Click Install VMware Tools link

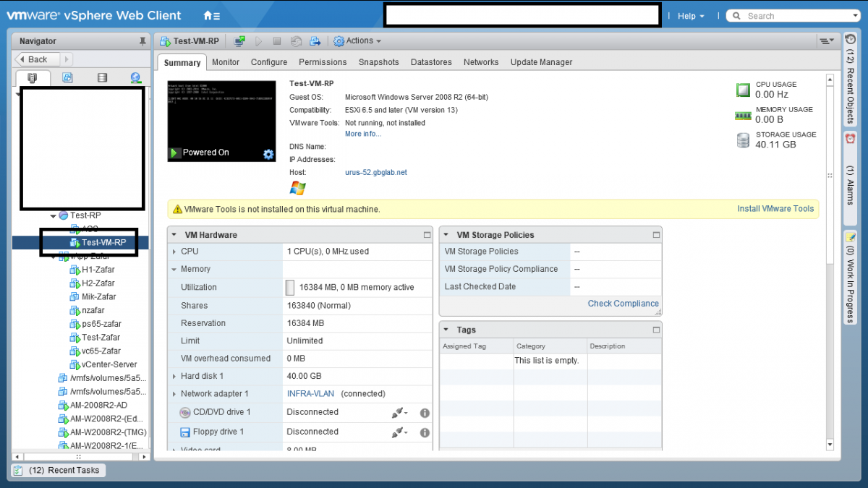click(x=775, y=209)
